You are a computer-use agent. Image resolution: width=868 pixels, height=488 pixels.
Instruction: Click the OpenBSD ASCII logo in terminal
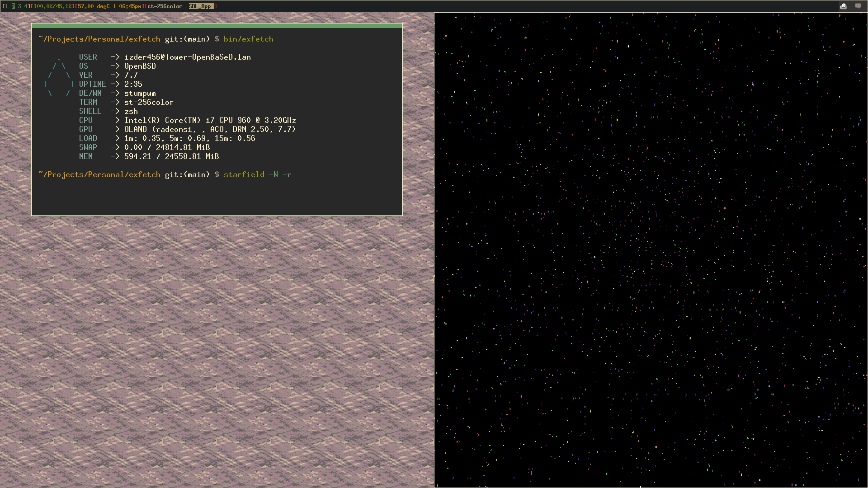[59, 77]
